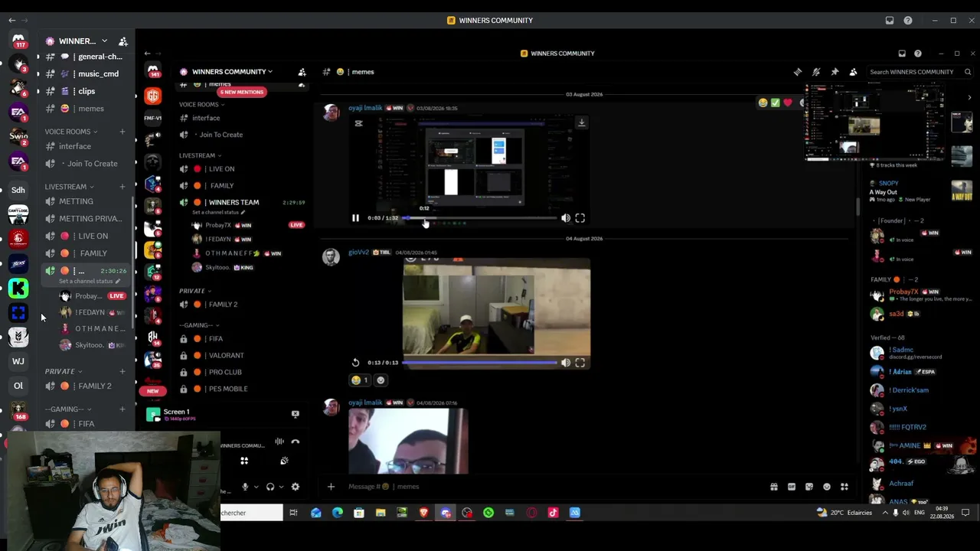Viewport: 980px width, 551px height.
Task: Open the help icon in inner Discord title bar
Action: [x=918, y=54]
